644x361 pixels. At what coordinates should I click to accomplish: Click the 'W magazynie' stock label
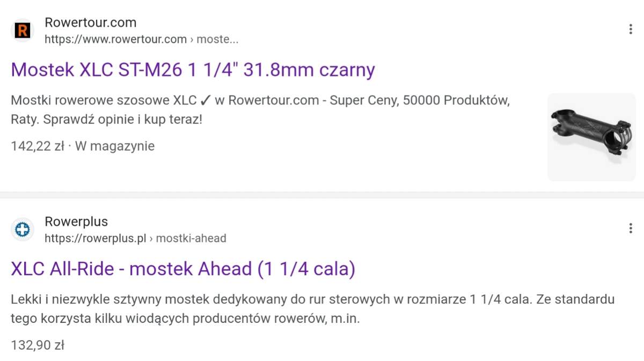115,146
